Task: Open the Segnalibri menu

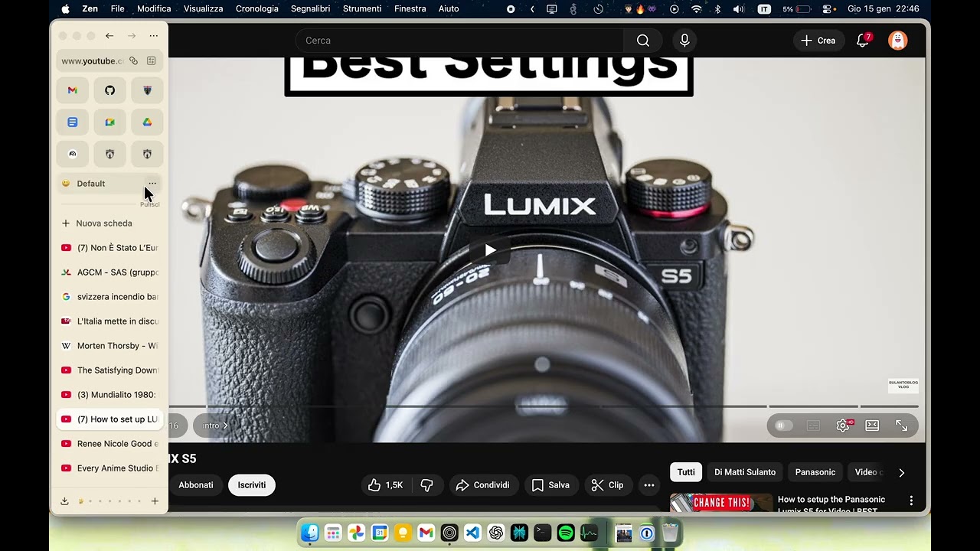Action: 309,8
